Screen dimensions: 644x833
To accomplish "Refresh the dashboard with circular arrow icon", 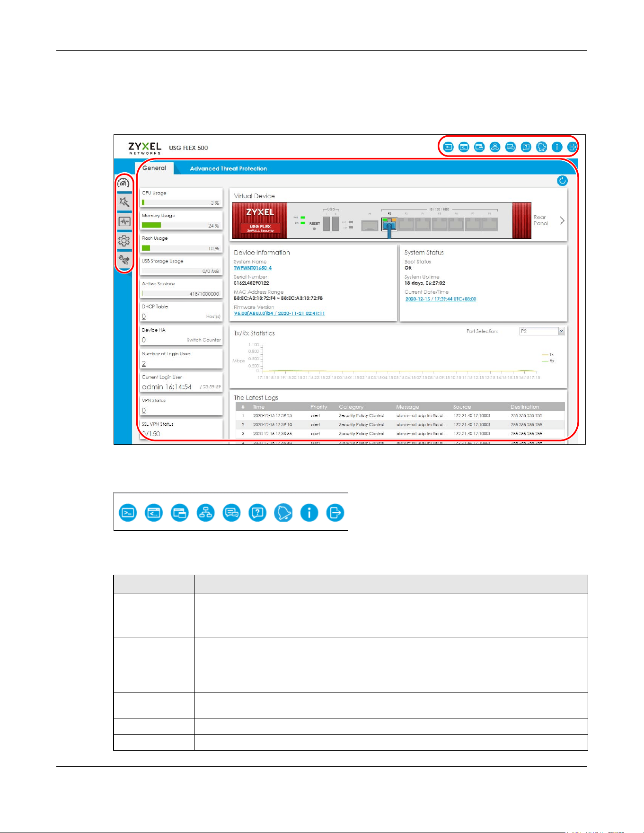I will click(x=562, y=181).
